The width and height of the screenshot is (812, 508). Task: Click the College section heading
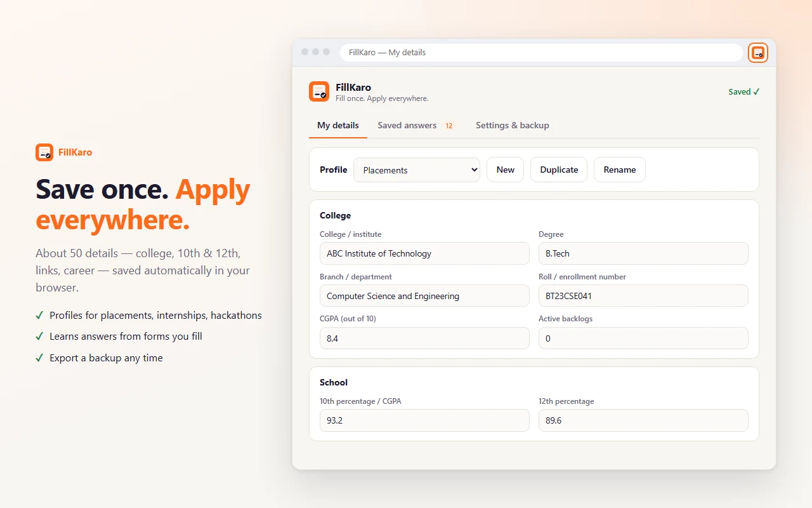335,215
